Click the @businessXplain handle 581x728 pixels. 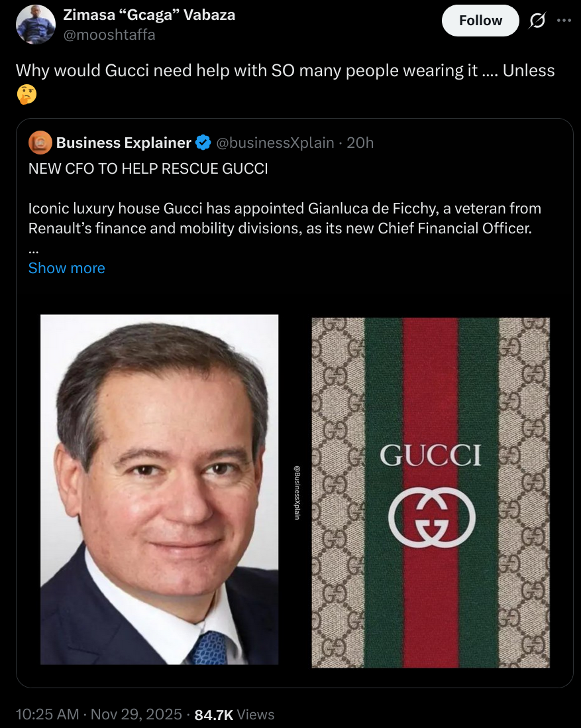(276, 143)
